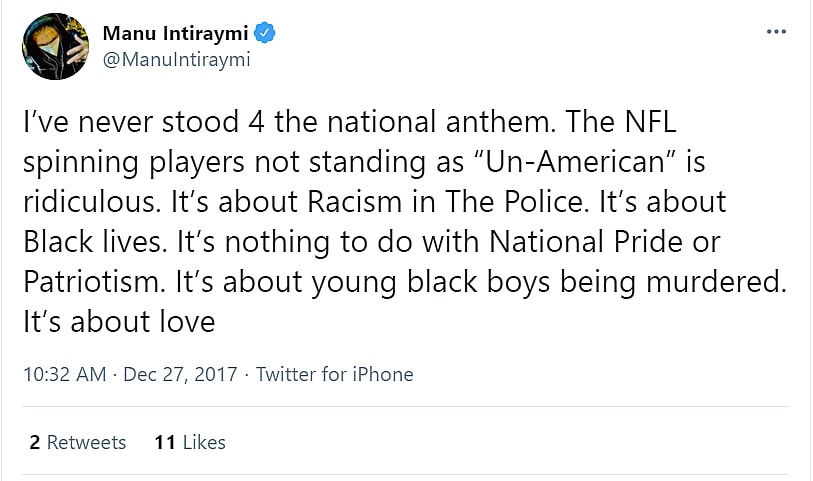Click the 10:32 AM timestamp
The width and height of the screenshot is (813, 481).
(63, 375)
